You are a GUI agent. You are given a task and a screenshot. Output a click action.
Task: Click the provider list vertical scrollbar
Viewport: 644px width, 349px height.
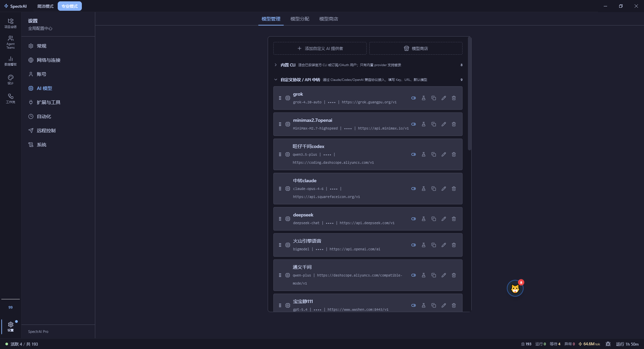point(470,94)
